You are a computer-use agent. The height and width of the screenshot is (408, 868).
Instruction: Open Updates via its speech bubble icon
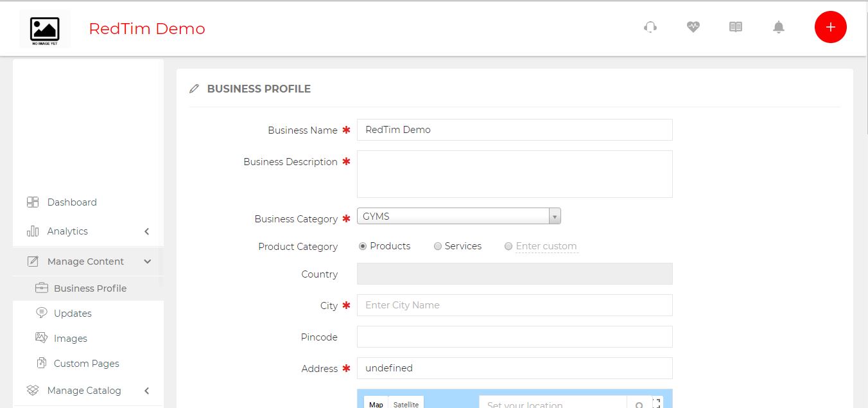coord(42,313)
